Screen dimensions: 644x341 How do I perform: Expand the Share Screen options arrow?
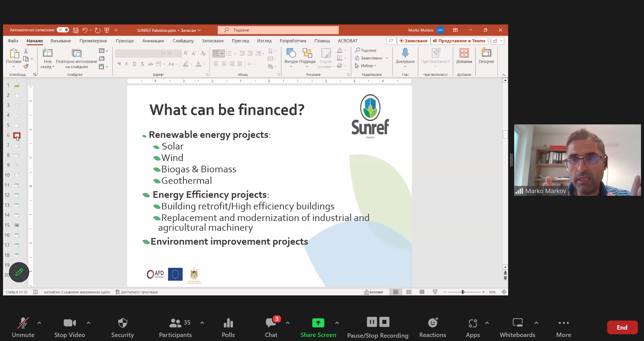337,323
